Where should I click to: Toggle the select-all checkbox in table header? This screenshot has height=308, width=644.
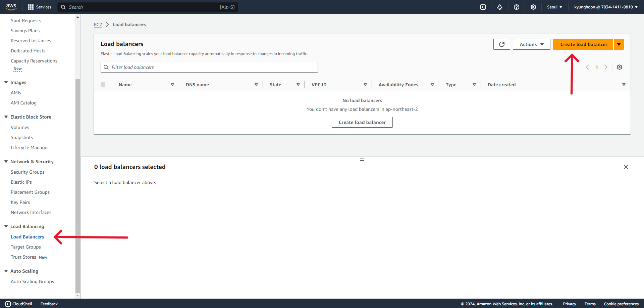click(x=103, y=85)
